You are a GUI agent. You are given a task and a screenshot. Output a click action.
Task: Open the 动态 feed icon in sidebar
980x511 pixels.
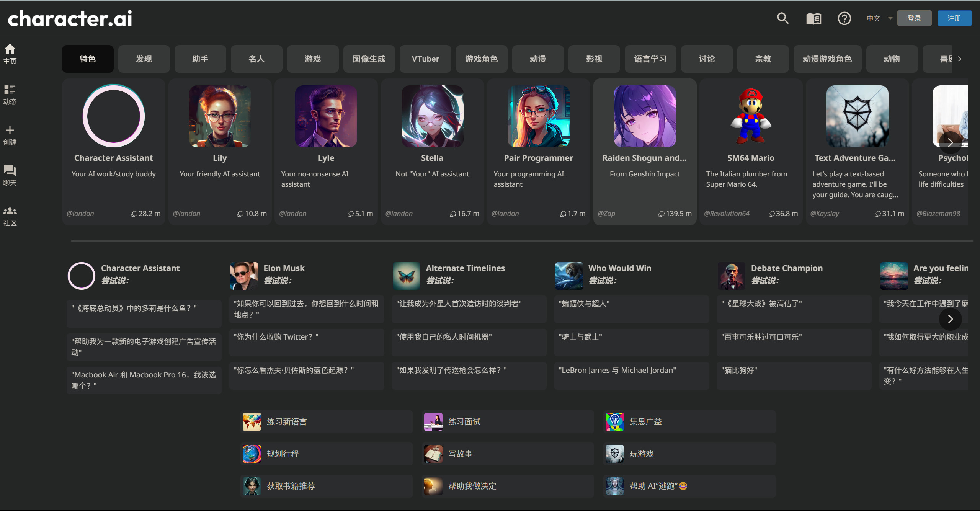10,90
